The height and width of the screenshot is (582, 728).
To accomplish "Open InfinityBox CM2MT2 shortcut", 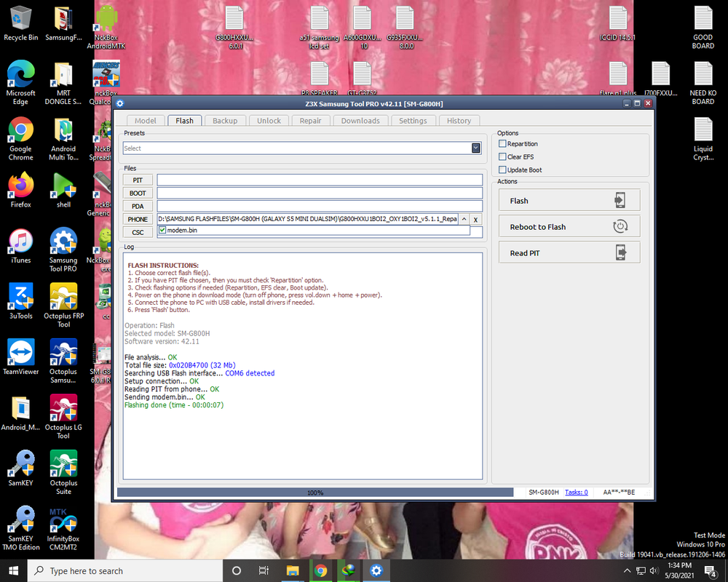I will tap(63, 528).
